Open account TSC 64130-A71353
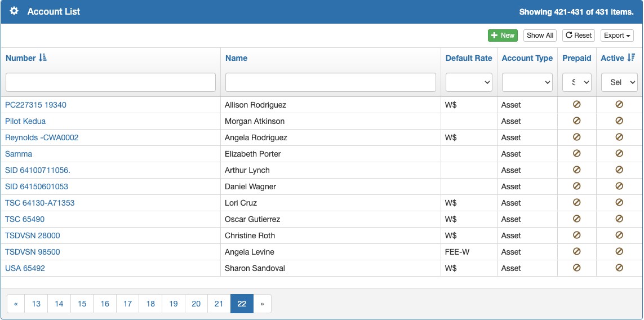644x320 pixels. [x=40, y=203]
